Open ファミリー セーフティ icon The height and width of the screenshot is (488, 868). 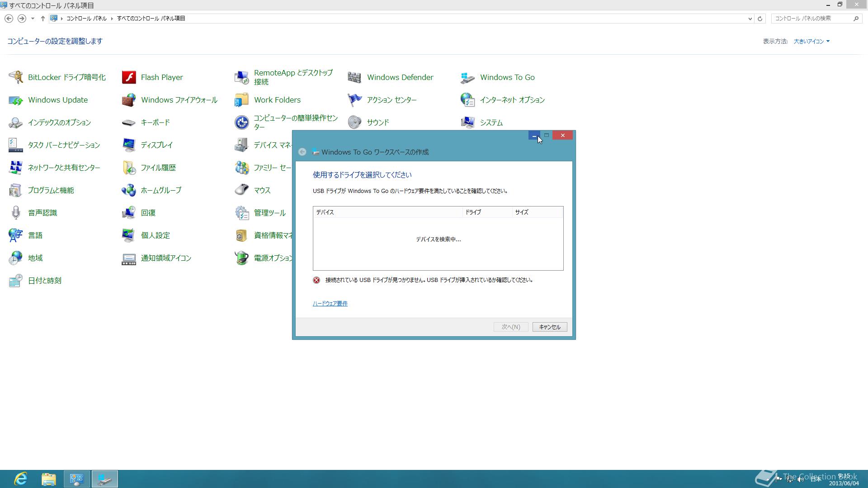click(x=242, y=168)
